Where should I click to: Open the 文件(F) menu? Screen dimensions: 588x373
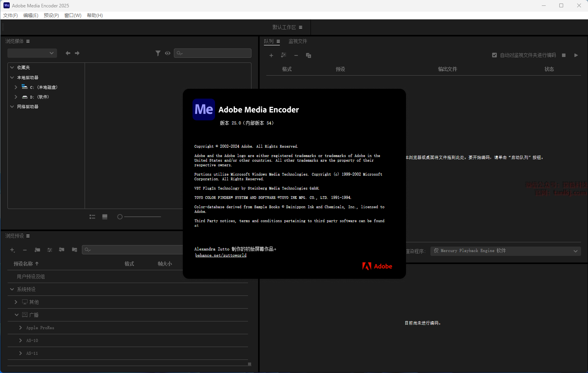(10, 16)
